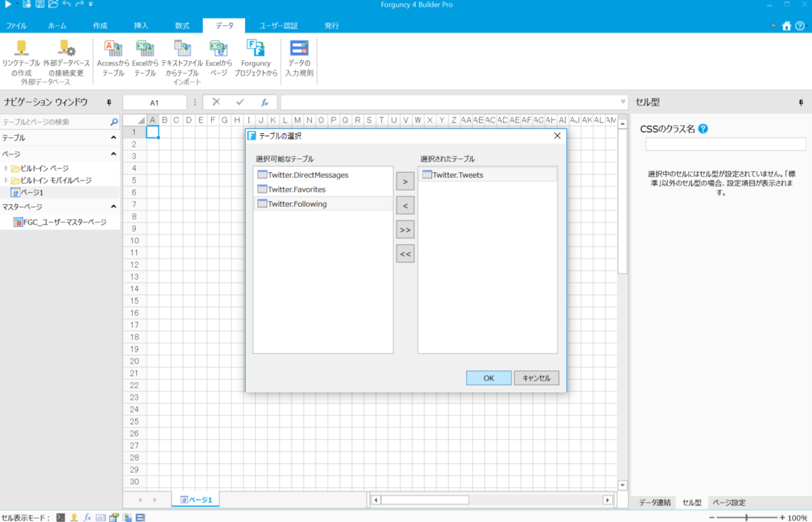
Task: Click Forguncyプロジェクトから import button
Action: tap(256, 58)
